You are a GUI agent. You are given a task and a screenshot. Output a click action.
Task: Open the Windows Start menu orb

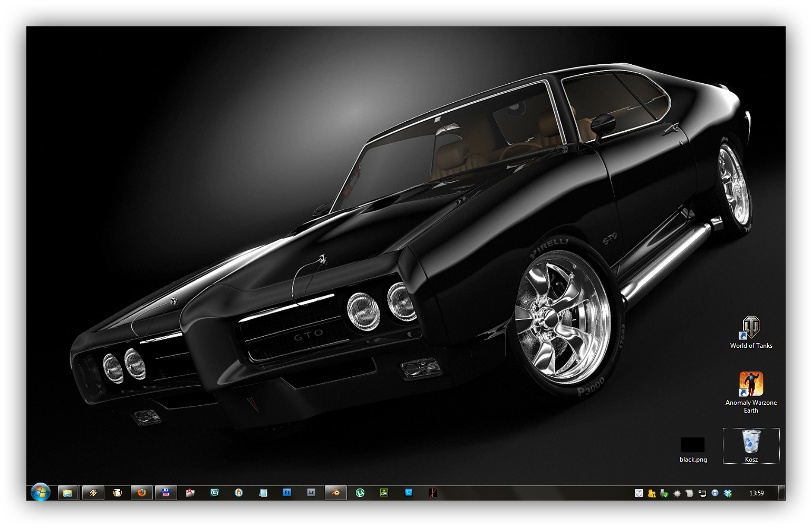point(41,492)
